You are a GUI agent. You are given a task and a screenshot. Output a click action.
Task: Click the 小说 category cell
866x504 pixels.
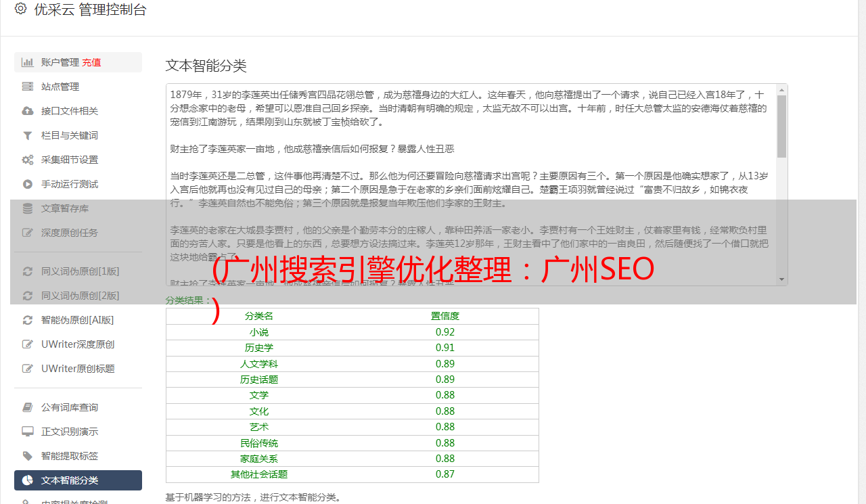click(x=259, y=332)
